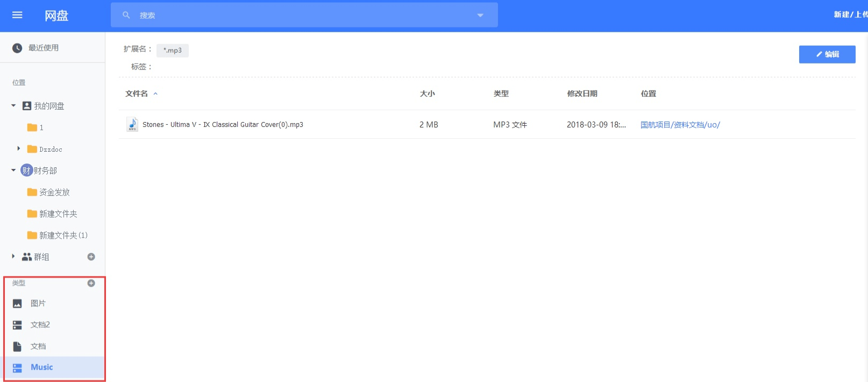Screen dimensions: 868x382
Task: Click the 编辑 edit button
Action: point(827,54)
